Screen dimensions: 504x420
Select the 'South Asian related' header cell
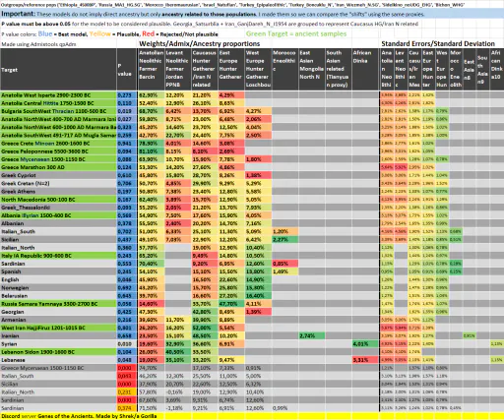[339, 70]
